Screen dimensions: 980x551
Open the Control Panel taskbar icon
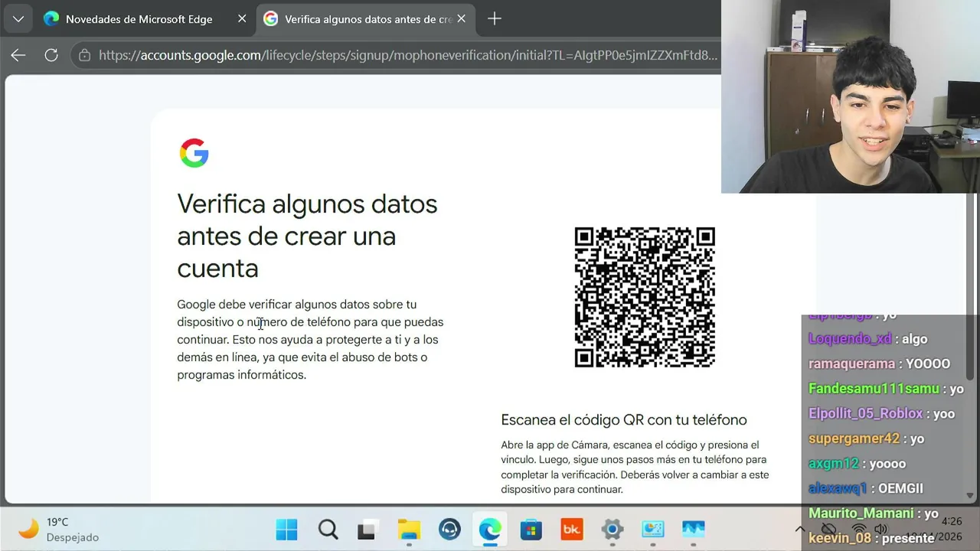[x=652, y=530]
